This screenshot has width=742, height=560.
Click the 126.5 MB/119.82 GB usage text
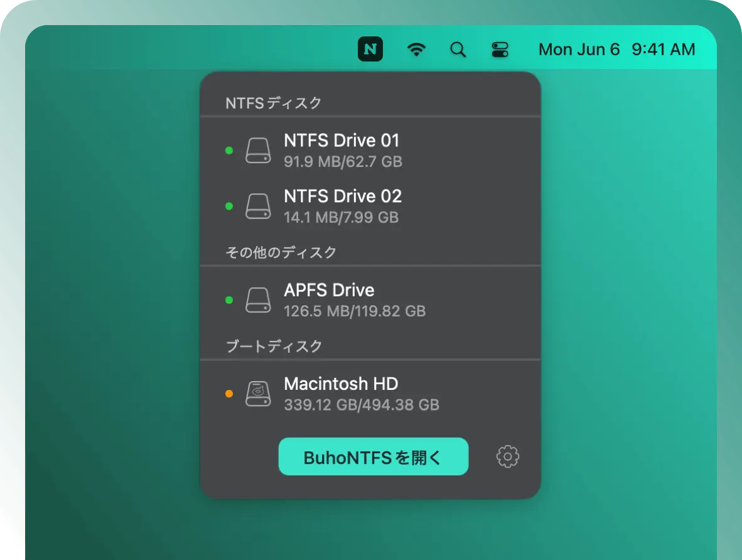click(x=355, y=311)
